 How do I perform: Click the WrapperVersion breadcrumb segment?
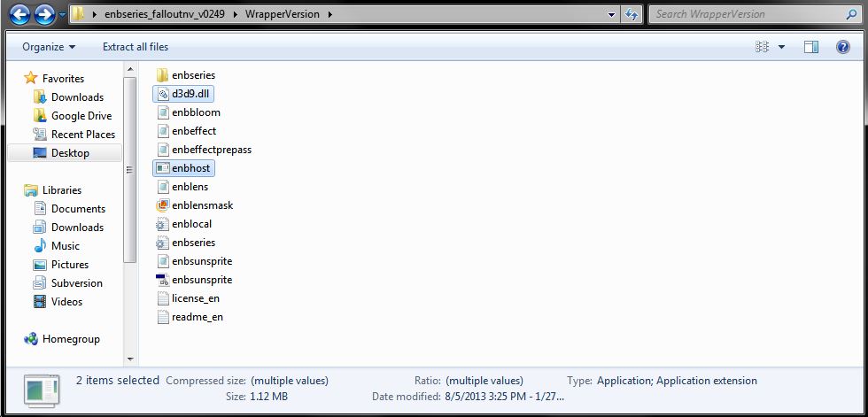pyautogui.click(x=283, y=14)
